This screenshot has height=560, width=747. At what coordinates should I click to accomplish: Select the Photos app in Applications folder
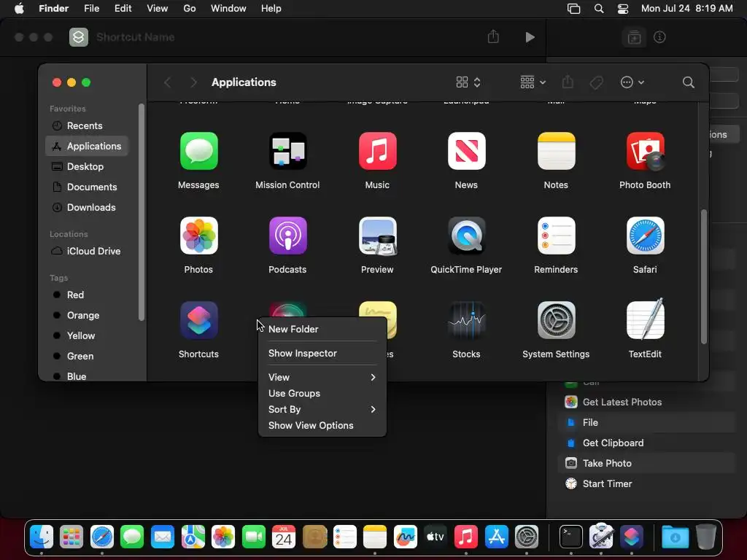click(198, 236)
